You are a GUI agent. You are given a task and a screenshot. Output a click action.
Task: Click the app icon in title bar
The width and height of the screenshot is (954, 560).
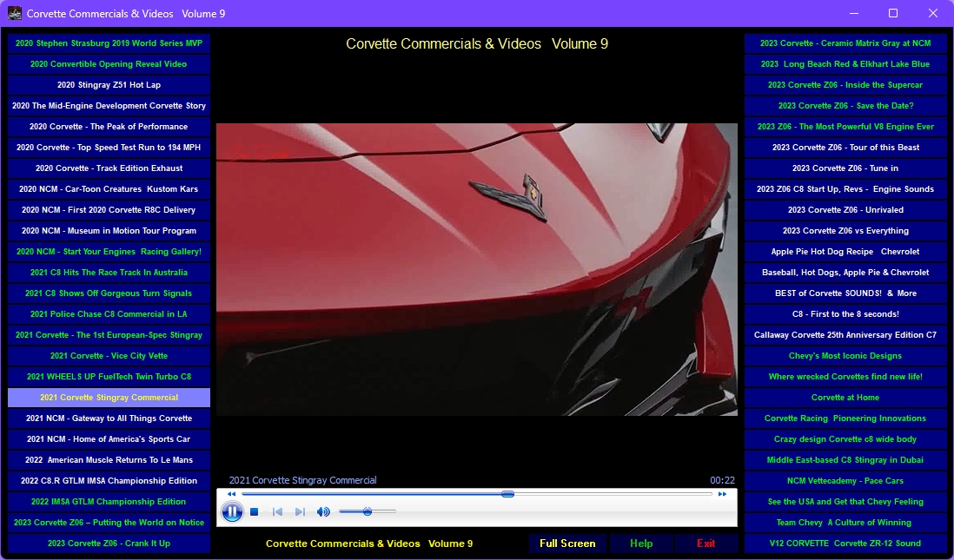[15, 13]
